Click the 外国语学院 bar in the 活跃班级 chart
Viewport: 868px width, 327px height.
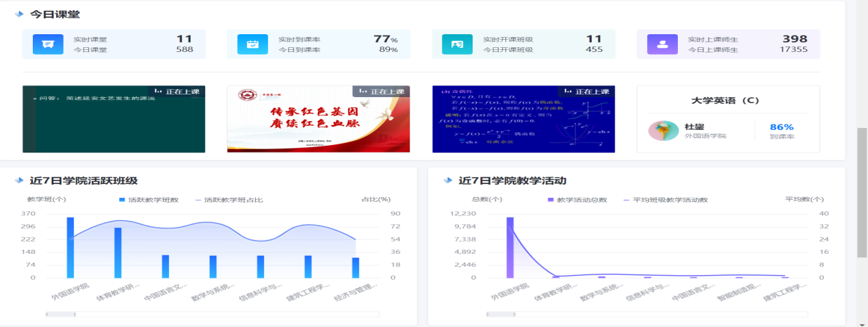[70, 248]
